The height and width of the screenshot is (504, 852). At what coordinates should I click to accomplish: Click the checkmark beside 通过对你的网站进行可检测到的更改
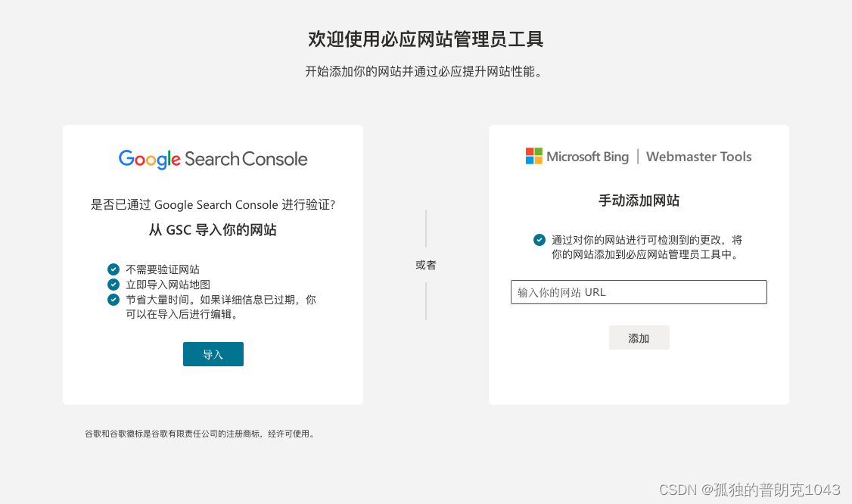pos(539,240)
